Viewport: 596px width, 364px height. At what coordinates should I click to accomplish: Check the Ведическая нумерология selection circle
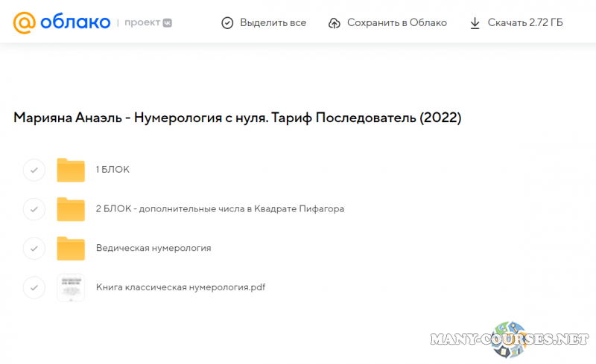[34, 248]
